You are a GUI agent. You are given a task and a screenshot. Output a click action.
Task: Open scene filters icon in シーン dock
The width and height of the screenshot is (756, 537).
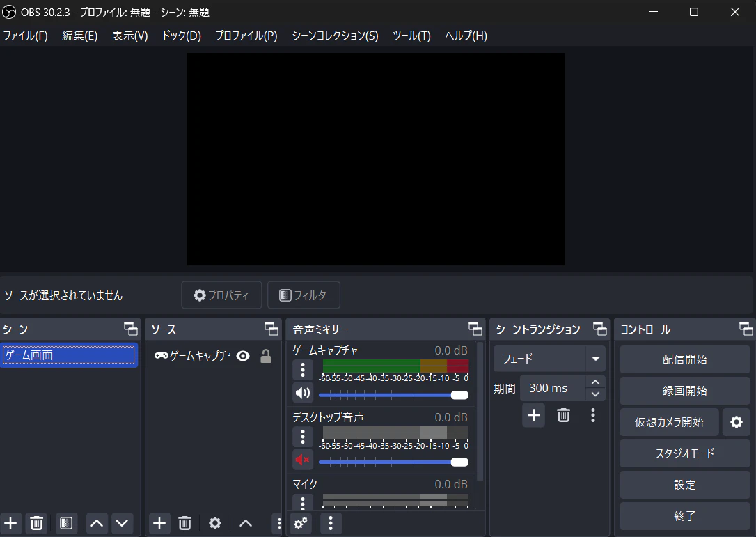[x=66, y=524]
